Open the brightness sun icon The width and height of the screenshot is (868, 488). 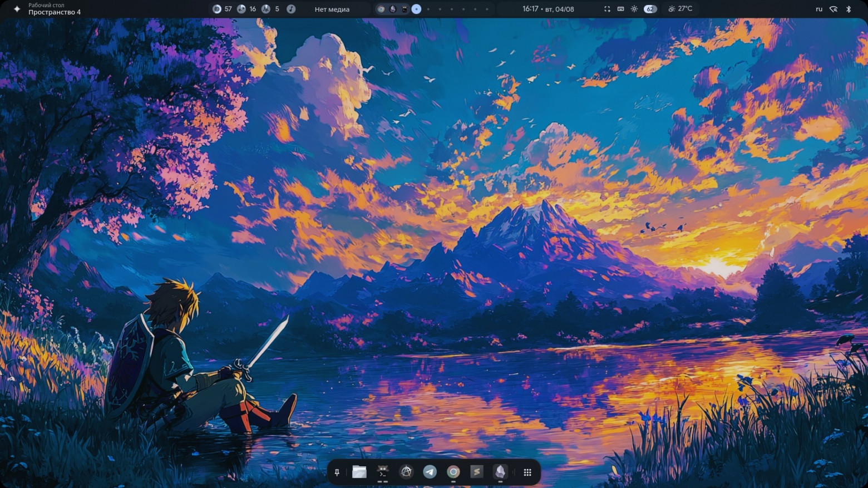634,9
